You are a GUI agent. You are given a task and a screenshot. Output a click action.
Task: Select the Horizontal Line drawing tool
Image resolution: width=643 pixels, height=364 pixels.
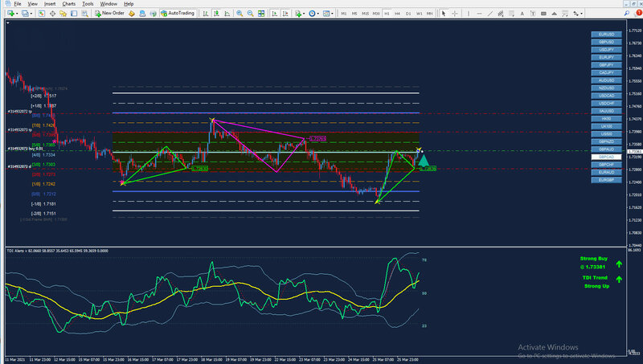(479, 14)
